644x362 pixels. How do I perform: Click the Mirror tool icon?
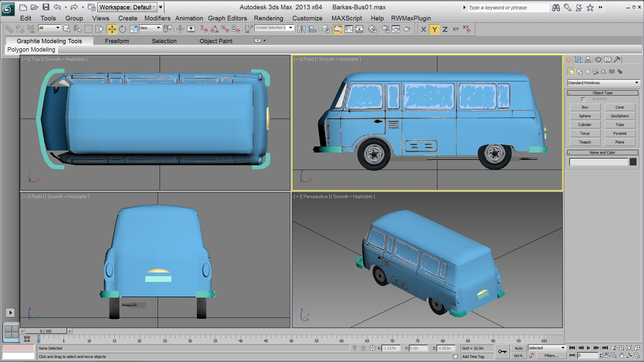302,29
